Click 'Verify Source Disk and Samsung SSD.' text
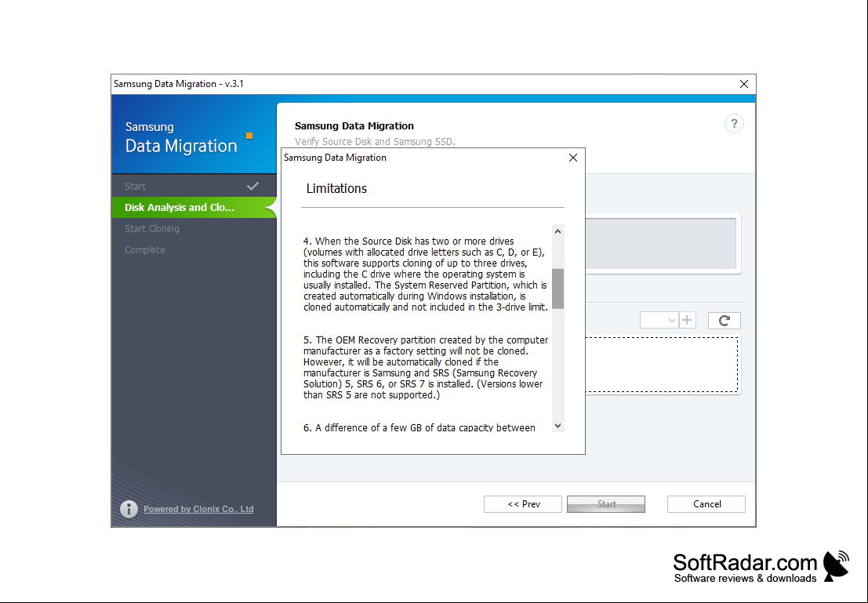 point(375,142)
